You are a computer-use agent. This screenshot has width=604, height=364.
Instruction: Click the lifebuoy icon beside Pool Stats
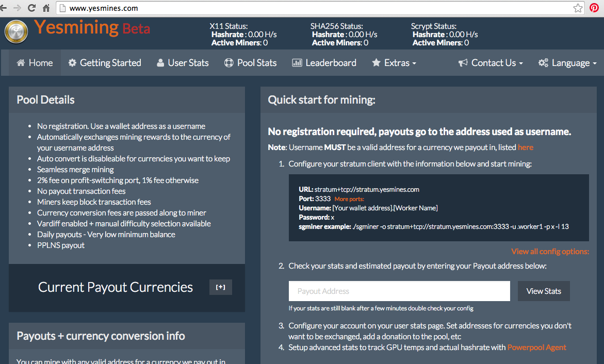[x=229, y=63]
